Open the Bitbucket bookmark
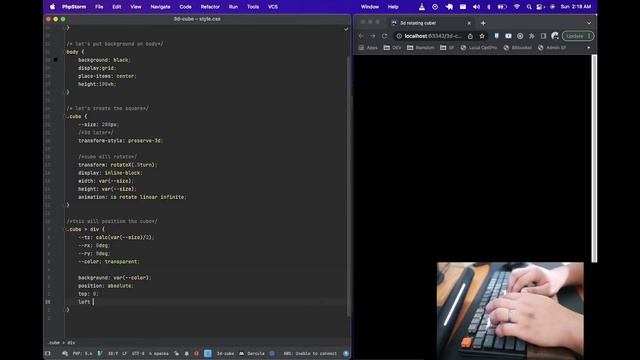This screenshot has height=360, width=640. tap(518, 48)
